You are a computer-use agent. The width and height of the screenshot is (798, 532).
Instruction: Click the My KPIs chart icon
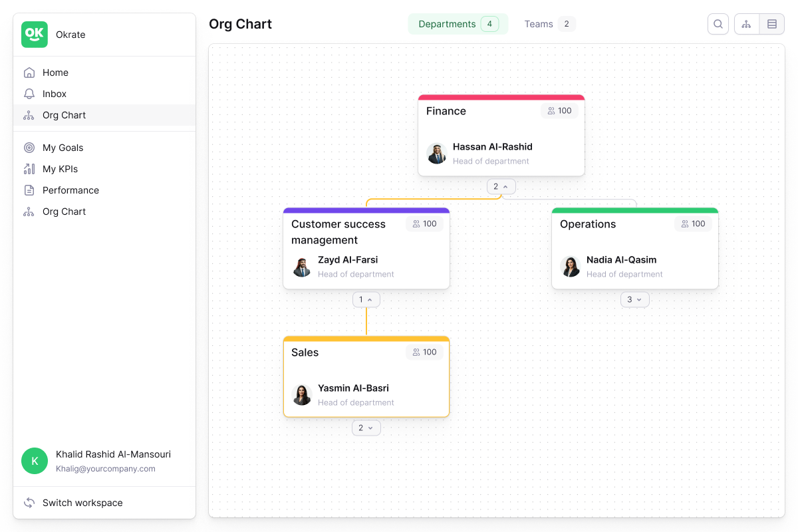29,169
